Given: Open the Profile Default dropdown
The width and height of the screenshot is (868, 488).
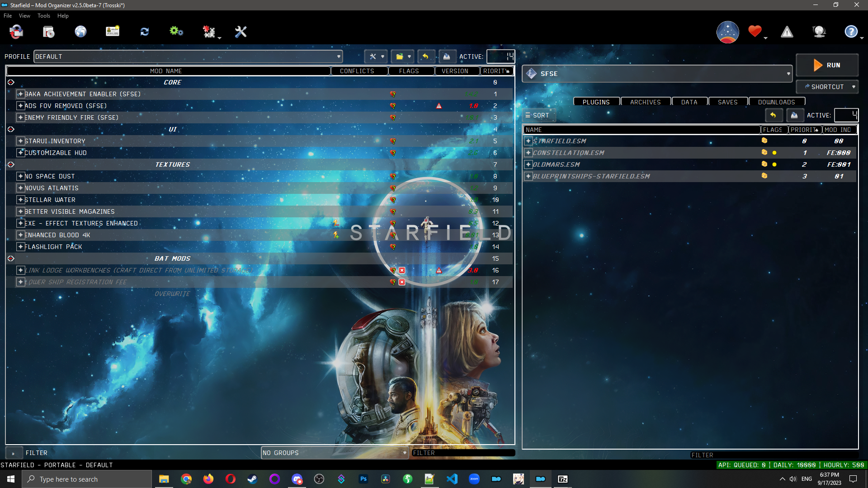Looking at the screenshot, I should [188, 56].
